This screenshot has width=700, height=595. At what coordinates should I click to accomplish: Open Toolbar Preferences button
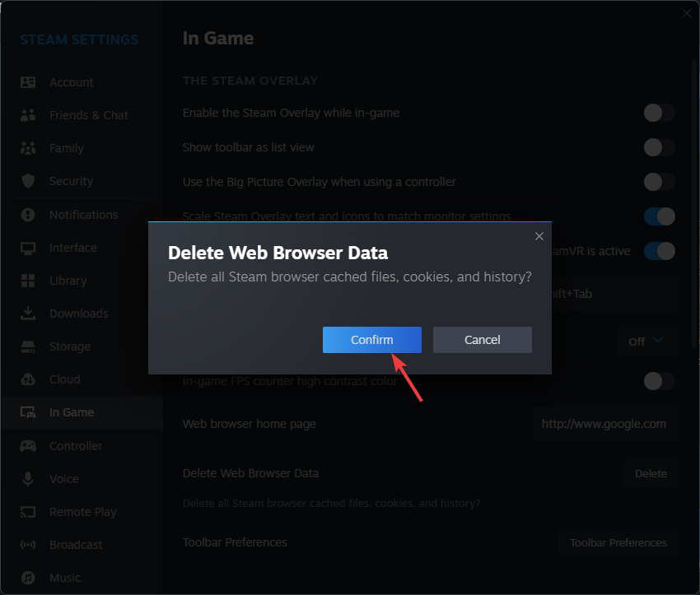618,543
